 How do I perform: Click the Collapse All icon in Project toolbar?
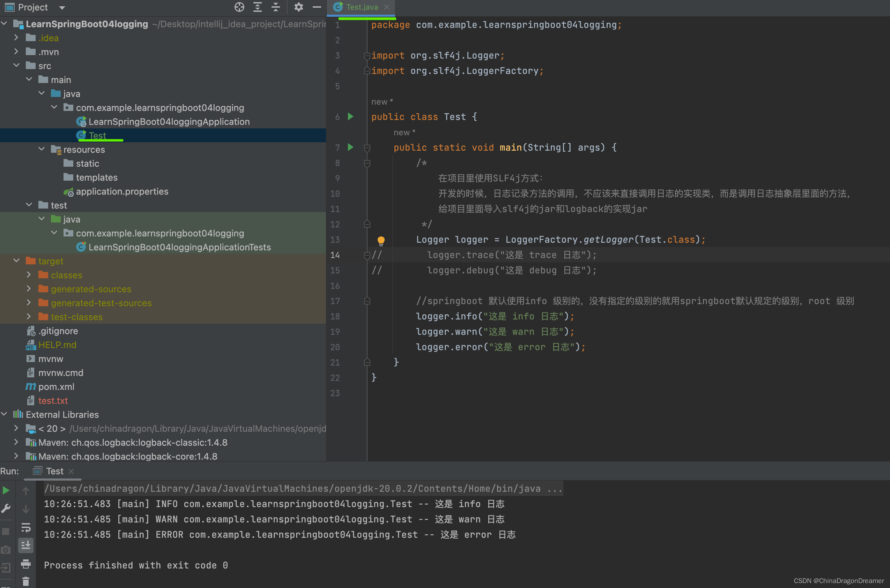click(276, 7)
